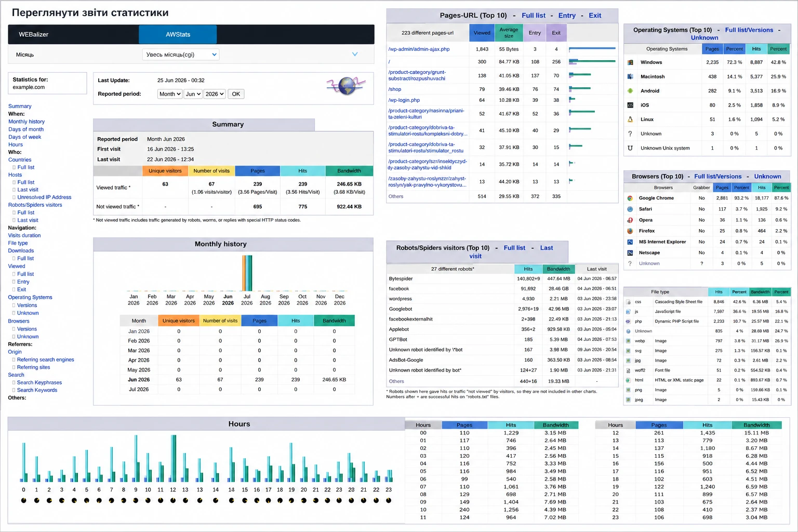Click the Linux penguin icon
The width and height of the screenshot is (798, 532).
point(630,119)
